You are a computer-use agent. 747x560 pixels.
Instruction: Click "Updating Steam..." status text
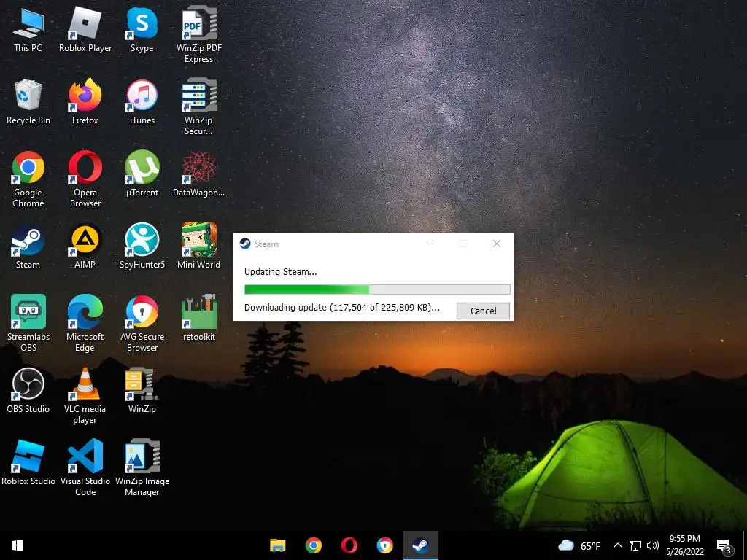[281, 272]
